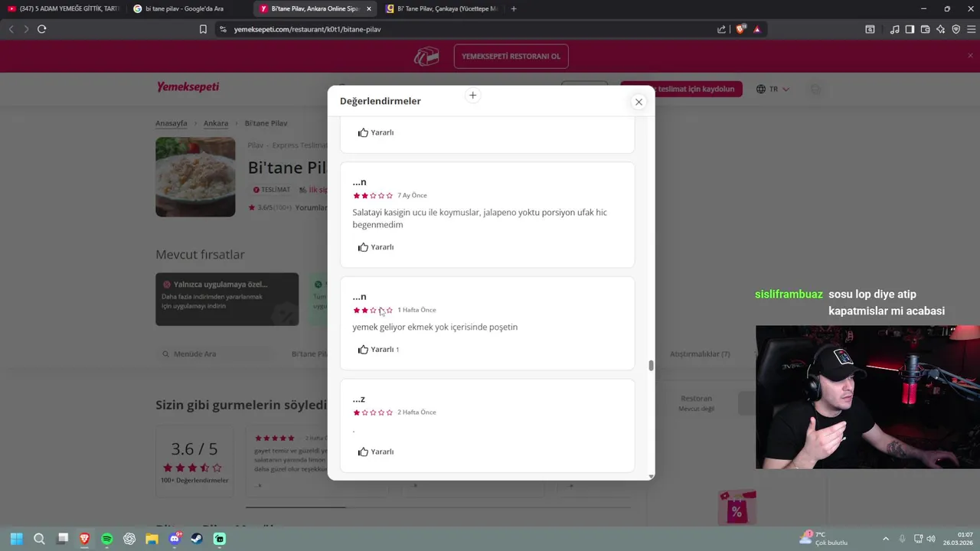Open the taskbar clock showing 01:07
980x551 pixels.
point(958,539)
